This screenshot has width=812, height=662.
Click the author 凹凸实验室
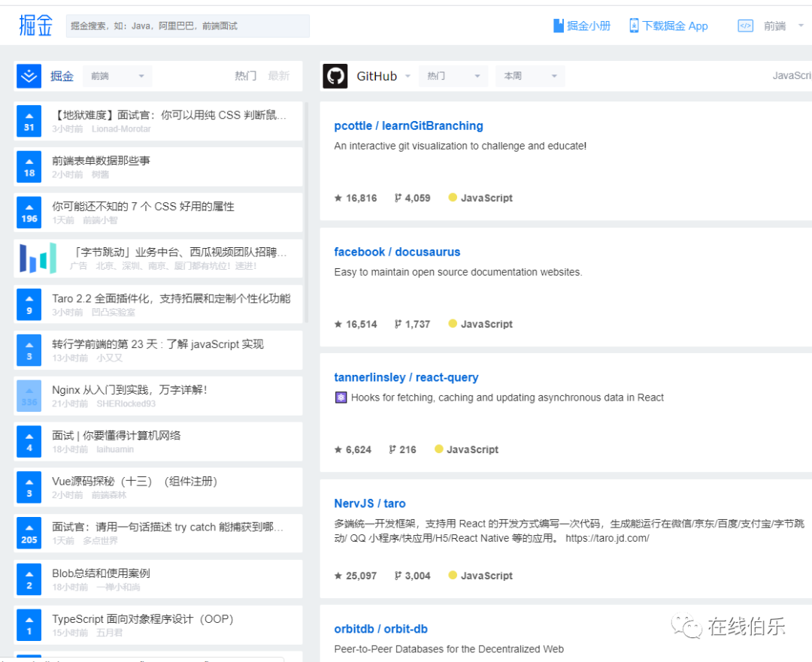point(114,312)
